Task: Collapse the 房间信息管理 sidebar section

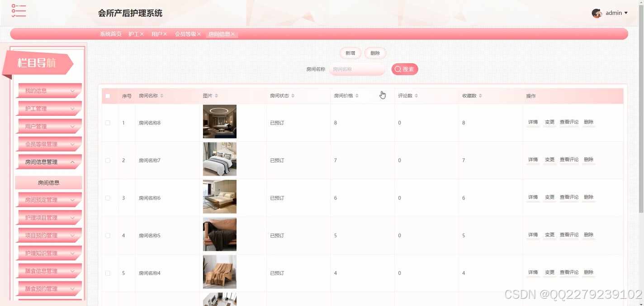Action: (49, 162)
